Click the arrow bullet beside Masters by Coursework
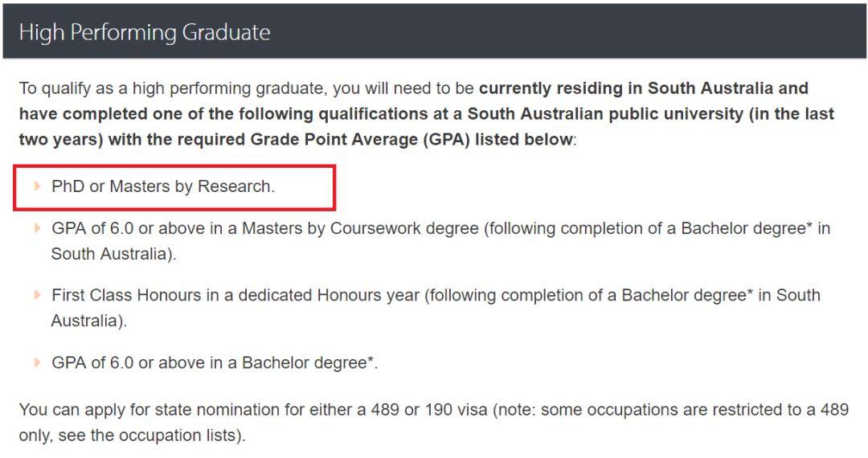This screenshot has width=868, height=458. point(37,228)
